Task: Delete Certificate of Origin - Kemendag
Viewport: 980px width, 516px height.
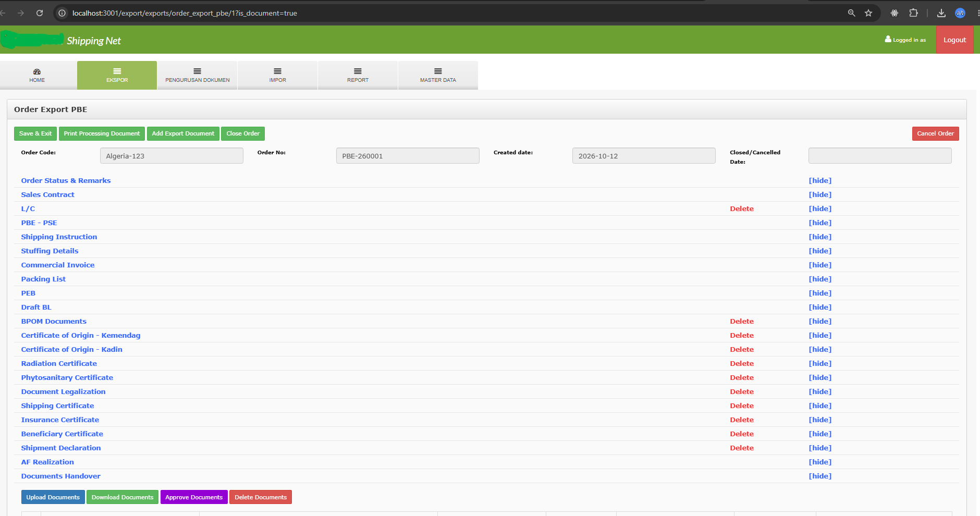Action: pyautogui.click(x=742, y=335)
